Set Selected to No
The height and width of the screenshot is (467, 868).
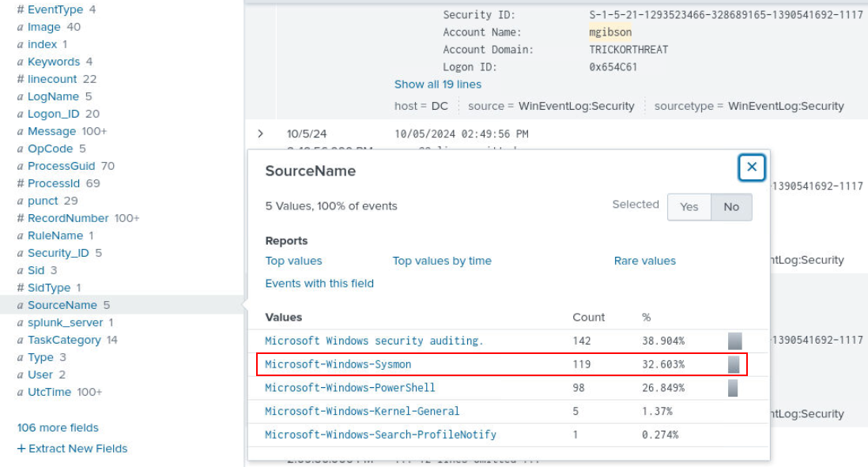click(x=731, y=207)
